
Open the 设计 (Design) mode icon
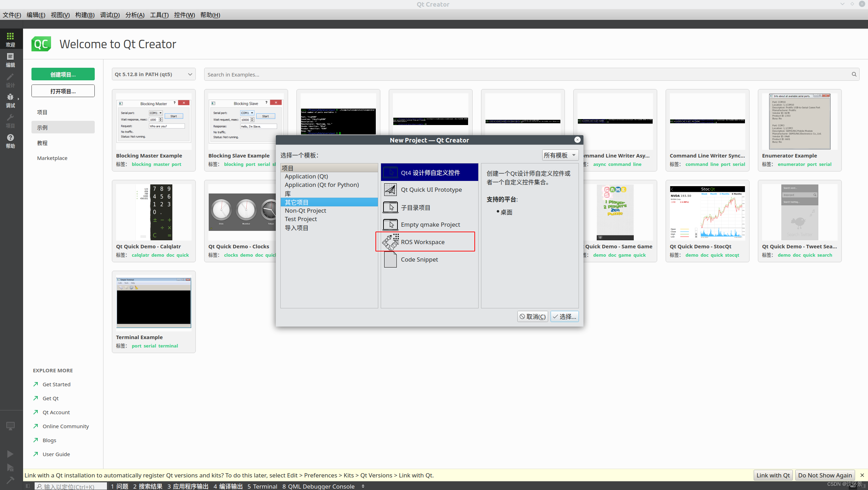10,80
